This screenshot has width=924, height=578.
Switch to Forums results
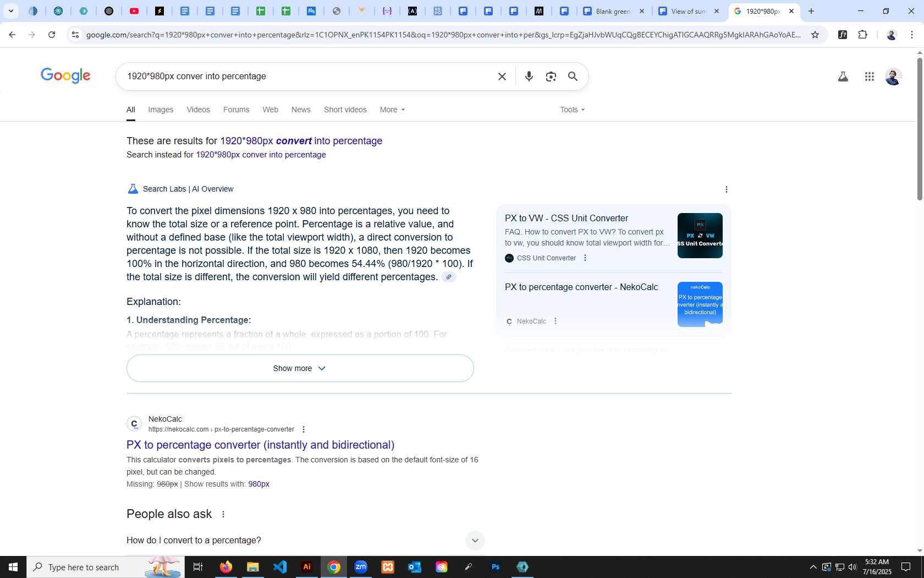pyautogui.click(x=236, y=110)
